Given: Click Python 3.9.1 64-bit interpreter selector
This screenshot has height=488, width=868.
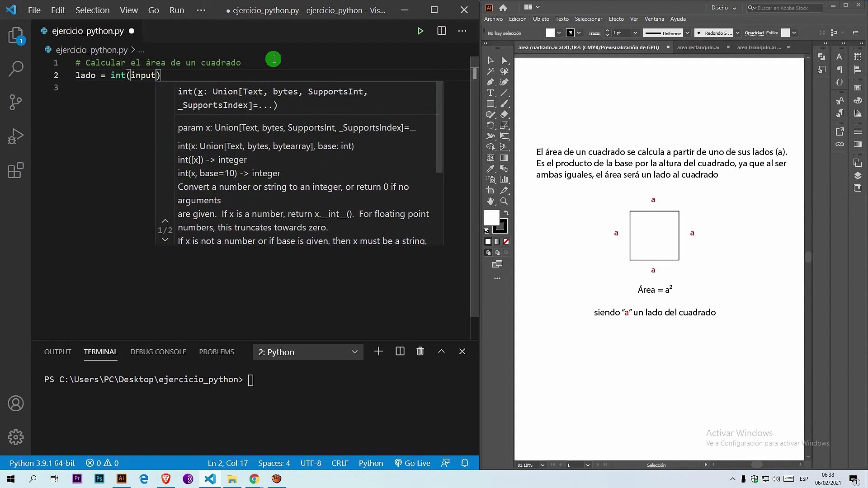Looking at the screenshot, I should click(x=42, y=463).
